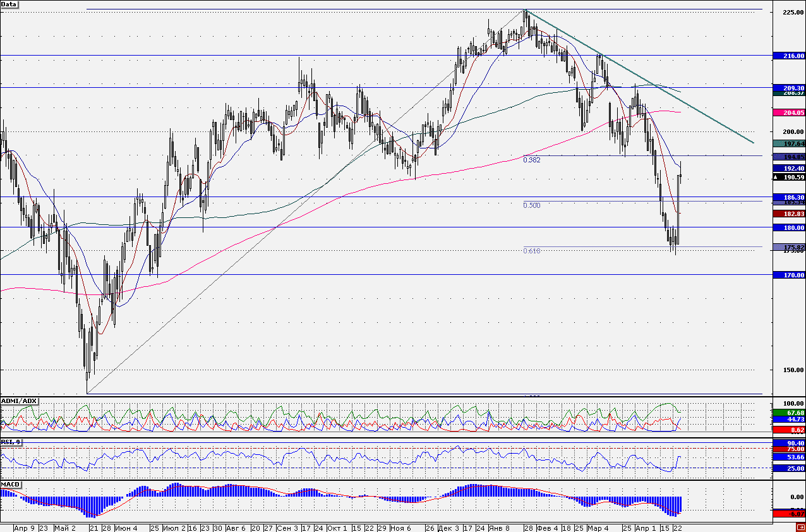This screenshot has height=532, width=806.
Task: Click the 180.00 support level tag
Action: 789,227
